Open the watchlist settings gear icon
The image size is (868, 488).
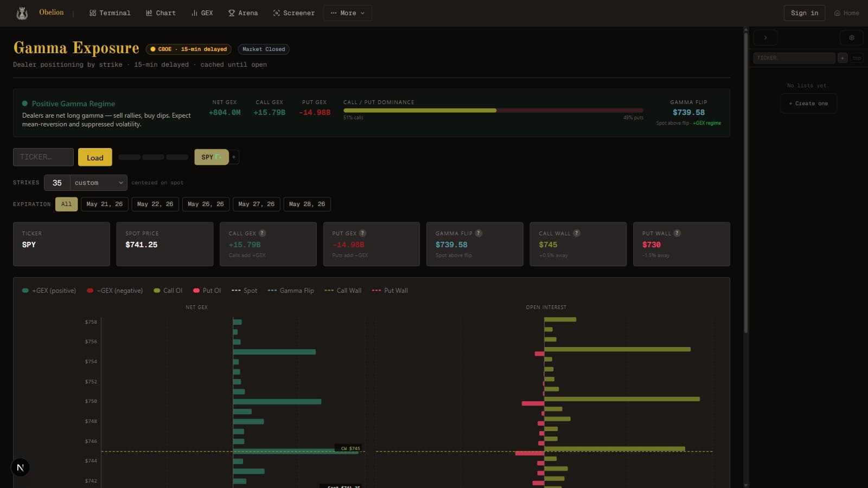coord(851,37)
